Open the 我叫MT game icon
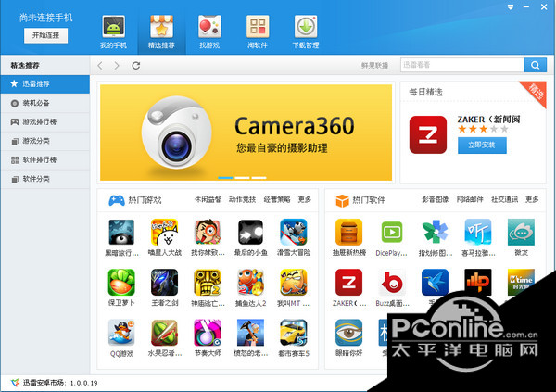 click(x=294, y=283)
